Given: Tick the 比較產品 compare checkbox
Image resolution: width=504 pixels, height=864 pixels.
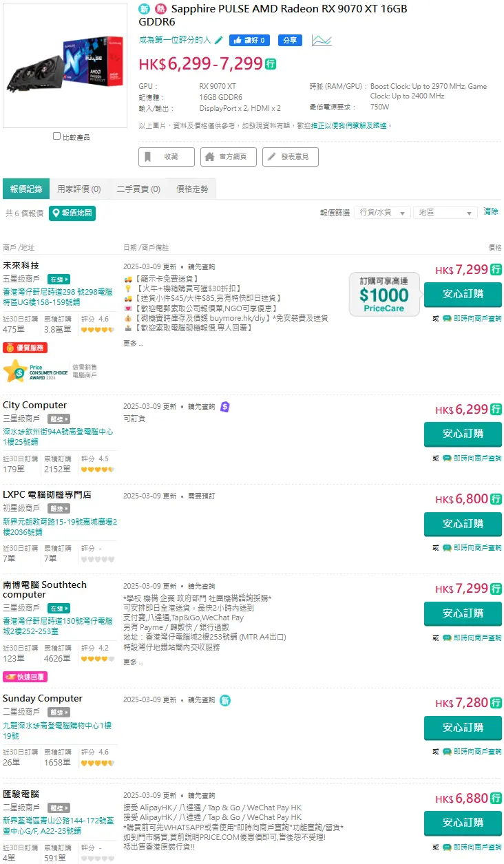Looking at the screenshot, I should [x=56, y=136].
